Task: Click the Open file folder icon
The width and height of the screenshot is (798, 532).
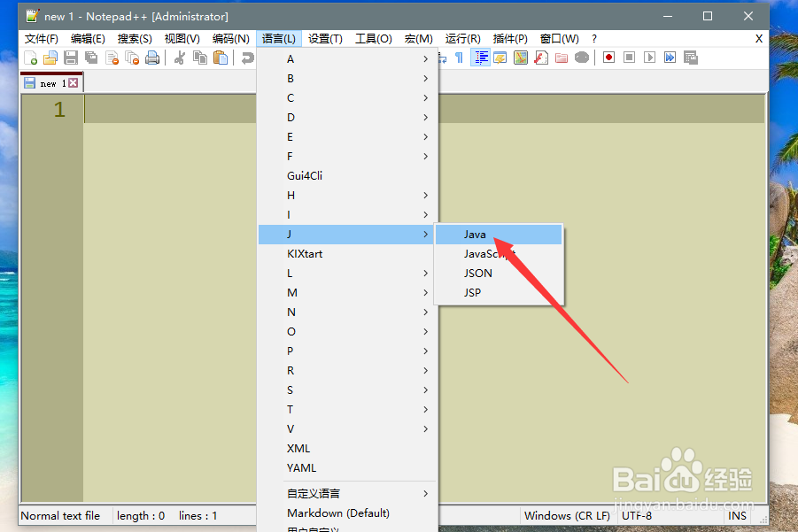Action: pos(50,58)
